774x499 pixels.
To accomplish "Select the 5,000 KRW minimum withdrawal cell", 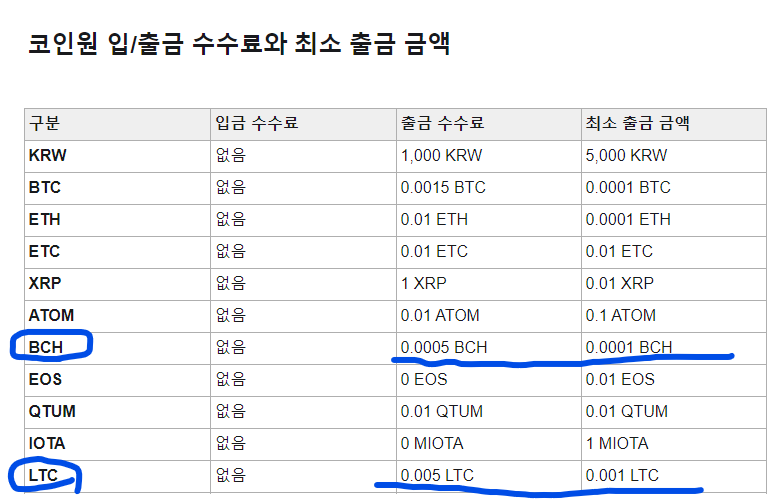I will point(674,156).
